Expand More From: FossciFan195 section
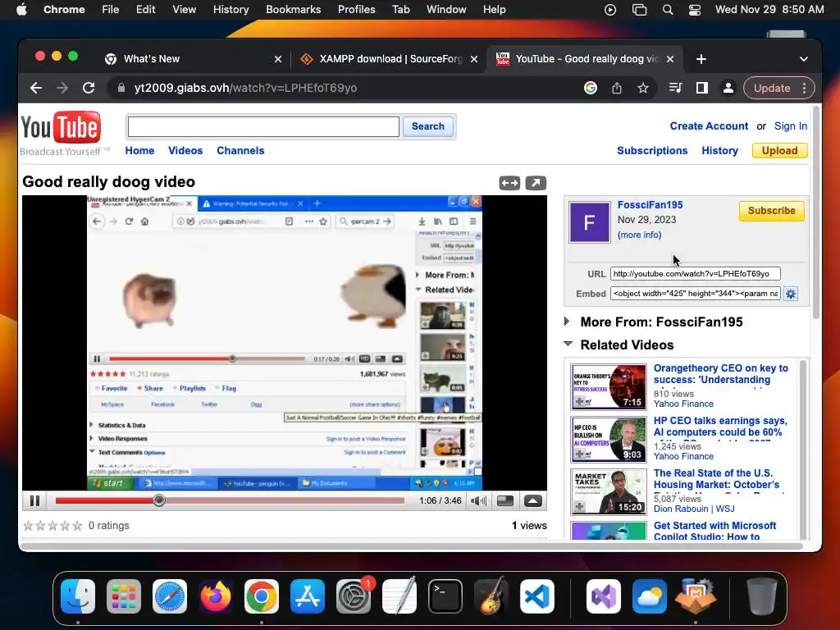The image size is (840, 630). pyautogui.click(x=567, y=322)
